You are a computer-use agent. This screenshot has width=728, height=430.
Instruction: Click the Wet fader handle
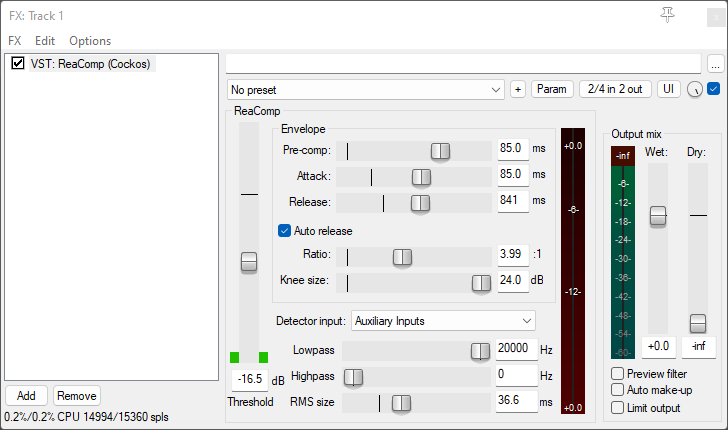[x=657, y=216]
